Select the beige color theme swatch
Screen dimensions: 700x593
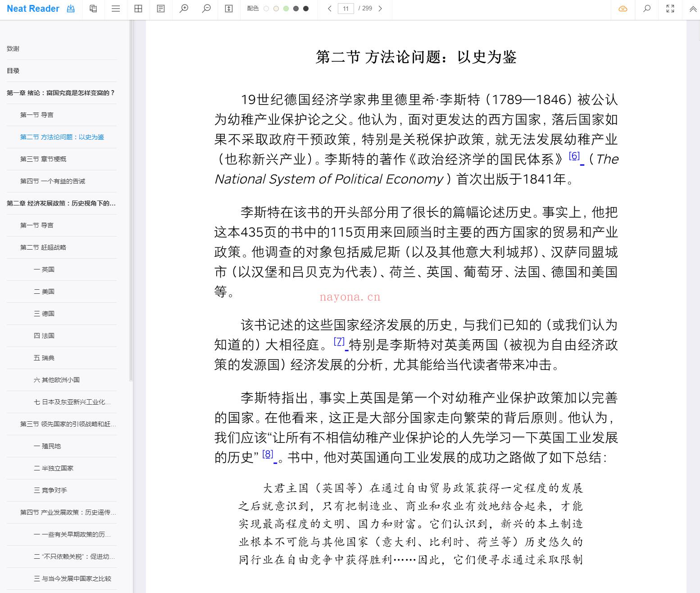[x=276, y=9]
